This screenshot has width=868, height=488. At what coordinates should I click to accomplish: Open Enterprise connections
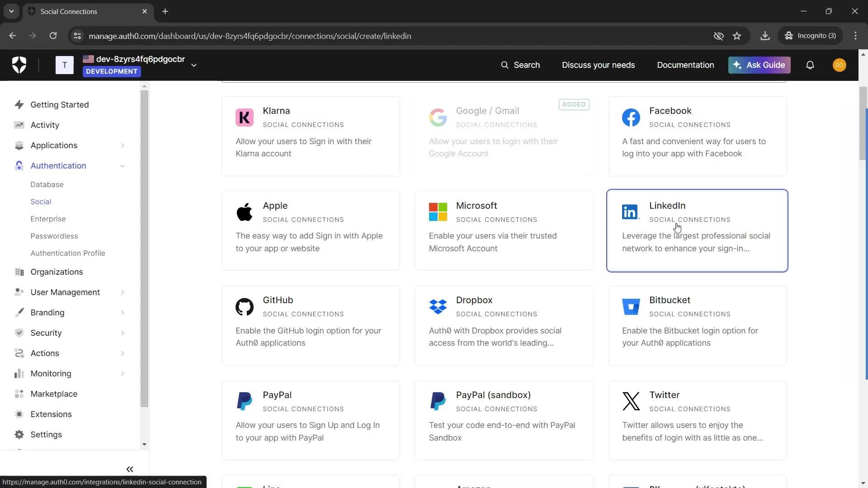pyautogui.click(x=48, y=219)
